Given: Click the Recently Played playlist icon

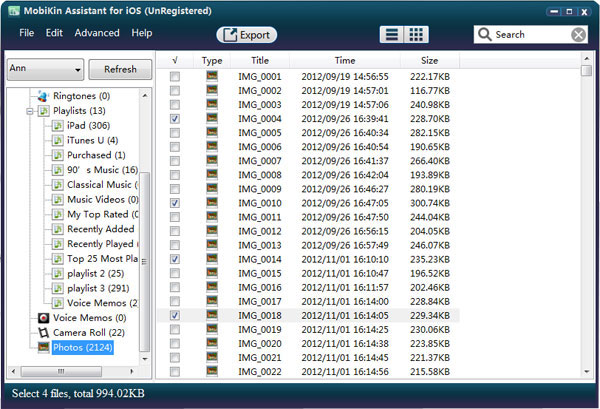Looking at the screenshot, I should [57, 244].
